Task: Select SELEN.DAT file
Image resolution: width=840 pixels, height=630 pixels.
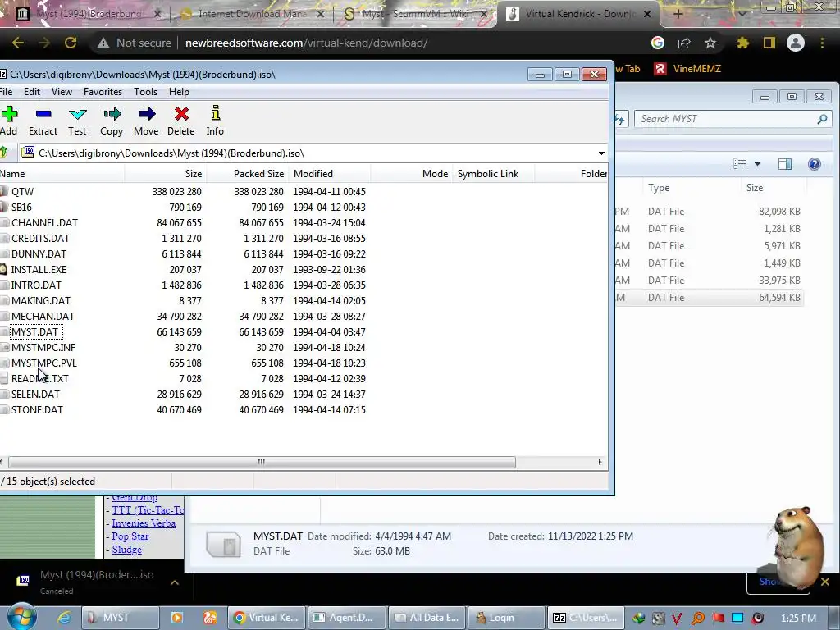Action: (35, 394)
